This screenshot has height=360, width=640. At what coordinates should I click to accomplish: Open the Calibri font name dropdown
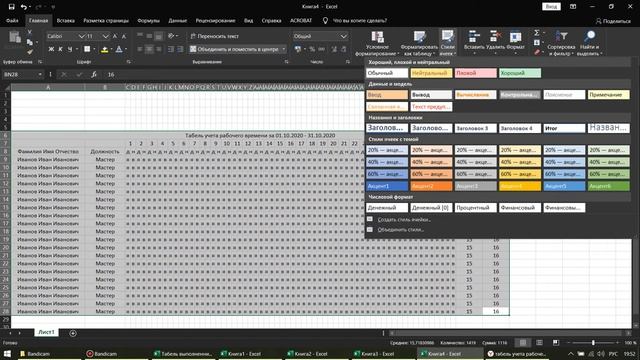(x=81, y=36)
